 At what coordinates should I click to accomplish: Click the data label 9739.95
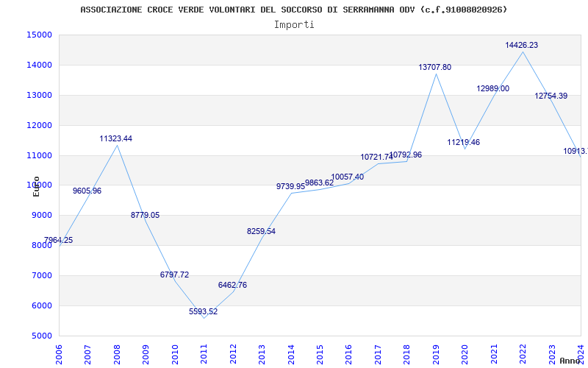click(x=290, y=186)
